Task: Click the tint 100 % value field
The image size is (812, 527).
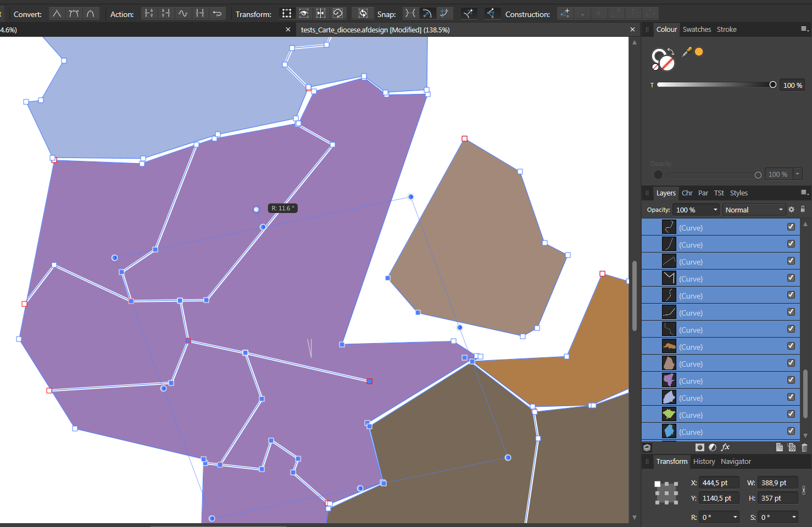Action: 793,85
